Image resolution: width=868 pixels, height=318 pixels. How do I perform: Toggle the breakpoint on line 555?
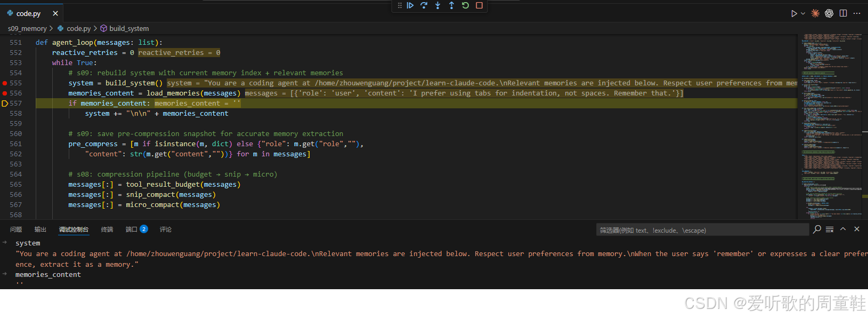pyautogui.click(x=5, y=83)
